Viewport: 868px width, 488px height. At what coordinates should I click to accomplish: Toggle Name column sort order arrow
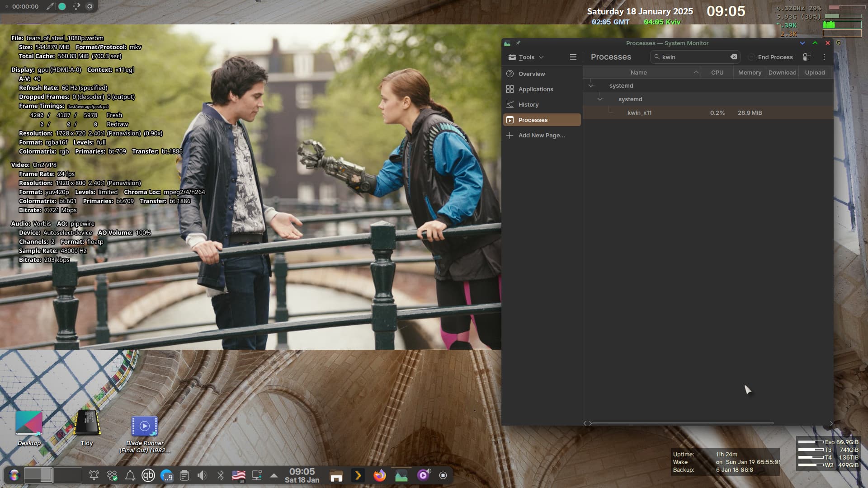click(x=696, y=72)
